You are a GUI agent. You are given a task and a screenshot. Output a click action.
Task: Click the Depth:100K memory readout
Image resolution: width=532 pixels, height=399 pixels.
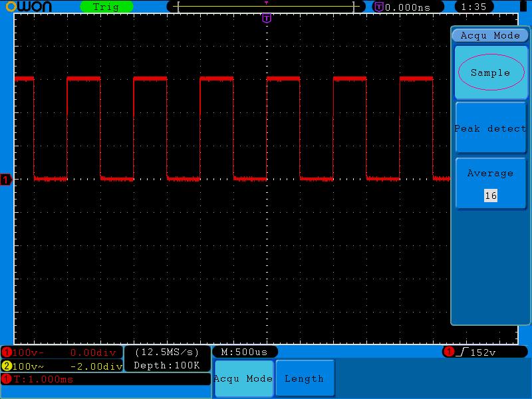pyautogui.click(x=167, y=365)
